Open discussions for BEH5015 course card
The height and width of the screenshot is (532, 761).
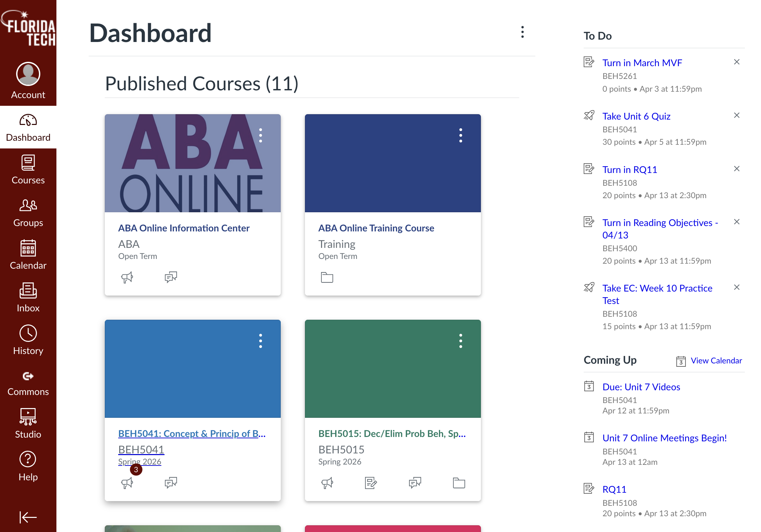415,483
